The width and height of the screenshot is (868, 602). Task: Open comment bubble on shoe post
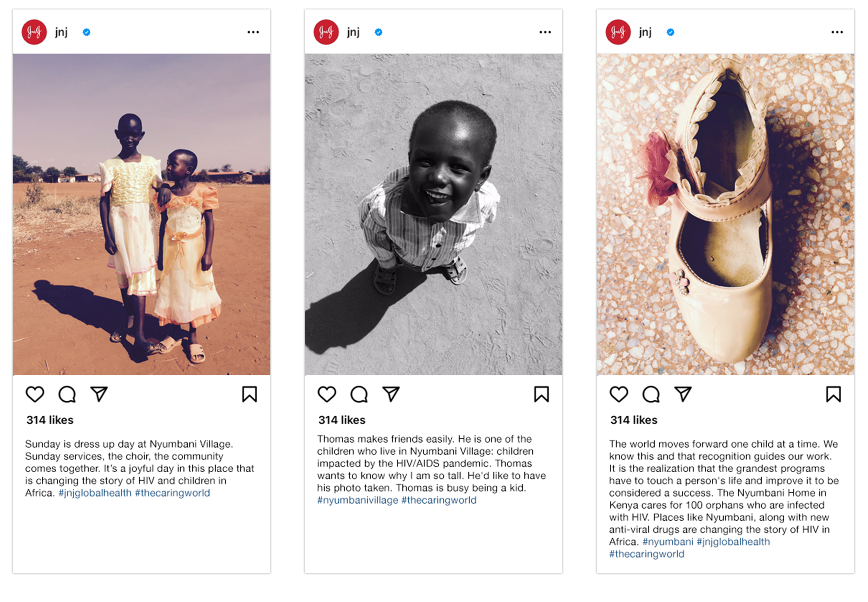651,394
